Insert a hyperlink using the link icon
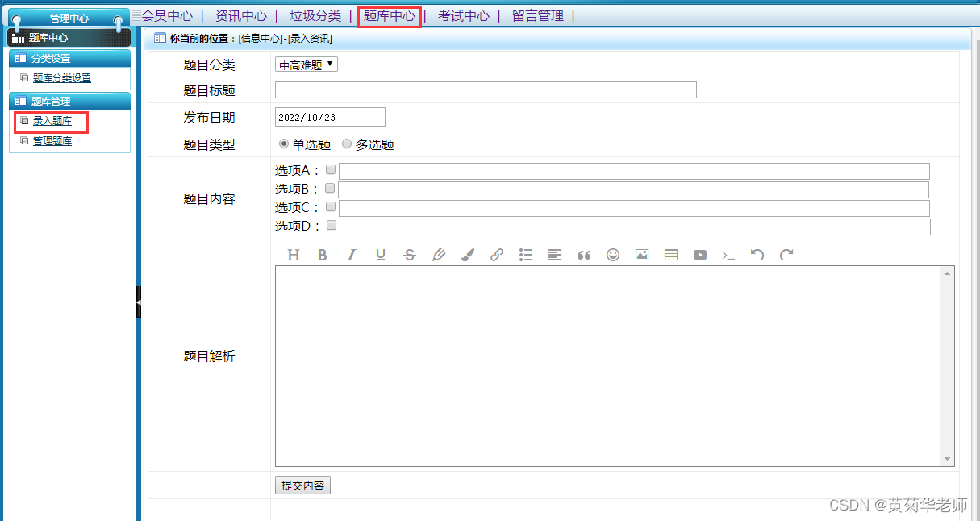Image resolution: width=980 pixels, height=521 pixels. point(496,255)
